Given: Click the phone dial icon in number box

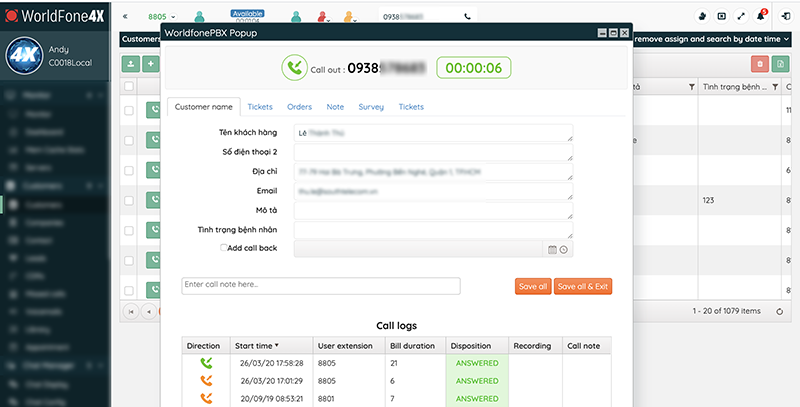Looking at the screenshot, I should (467, 17).
